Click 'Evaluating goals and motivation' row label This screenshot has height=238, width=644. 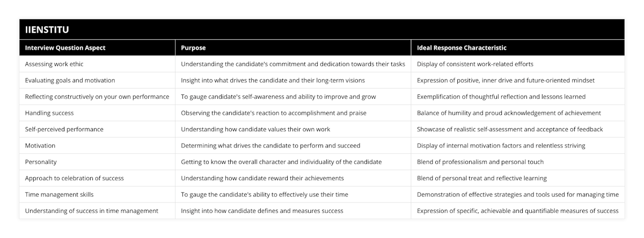pyautogui.click(x=70, y=80)
